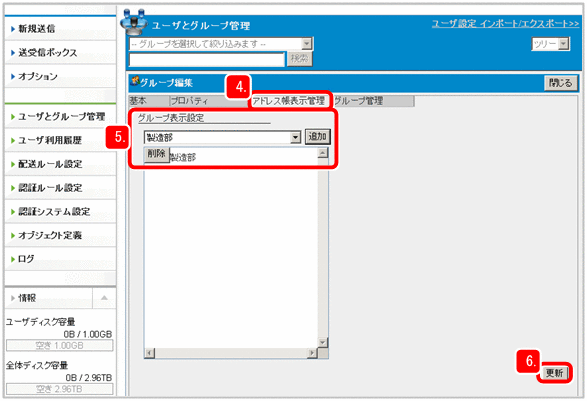Open the 製造部 group dropdown
Viewport: 587px width, 401px height.
click(x=222, y=137)
